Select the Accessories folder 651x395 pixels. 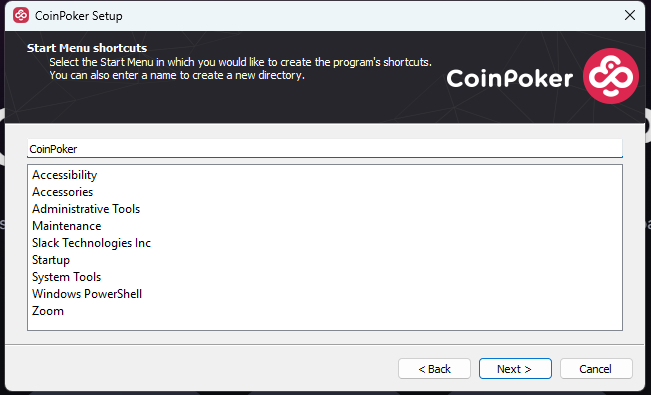click(x=62, y=192)
